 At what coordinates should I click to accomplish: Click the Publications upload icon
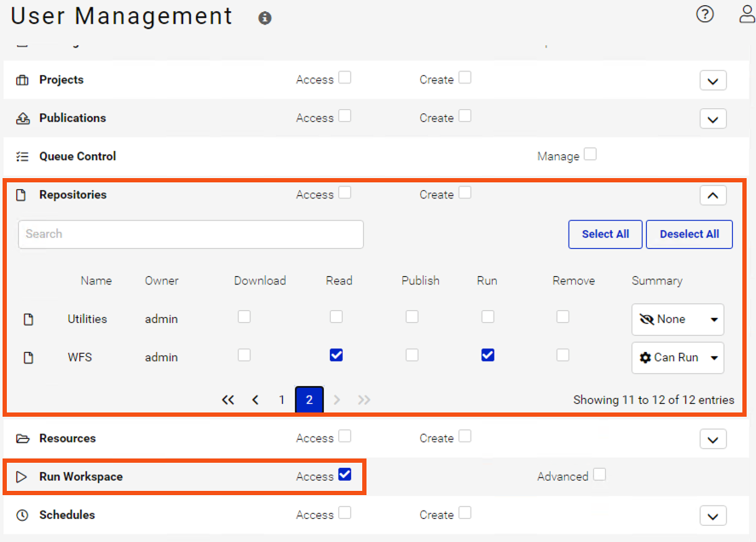(x=22, y=118)
